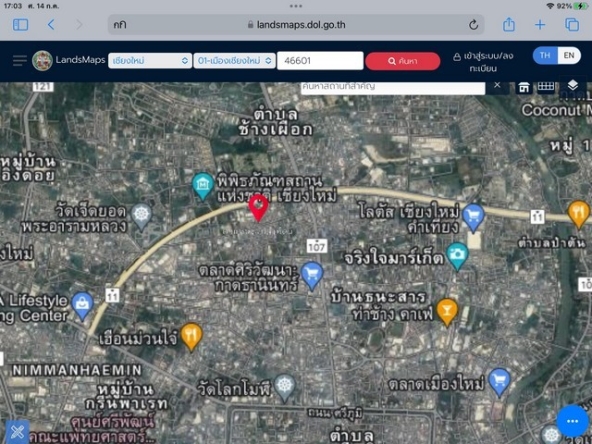The height and width of the screenshot is (444, 592).
Task: Open the เข้าสู่ระบบ/ลงทะเบียน login link
Action: point(484,62)
